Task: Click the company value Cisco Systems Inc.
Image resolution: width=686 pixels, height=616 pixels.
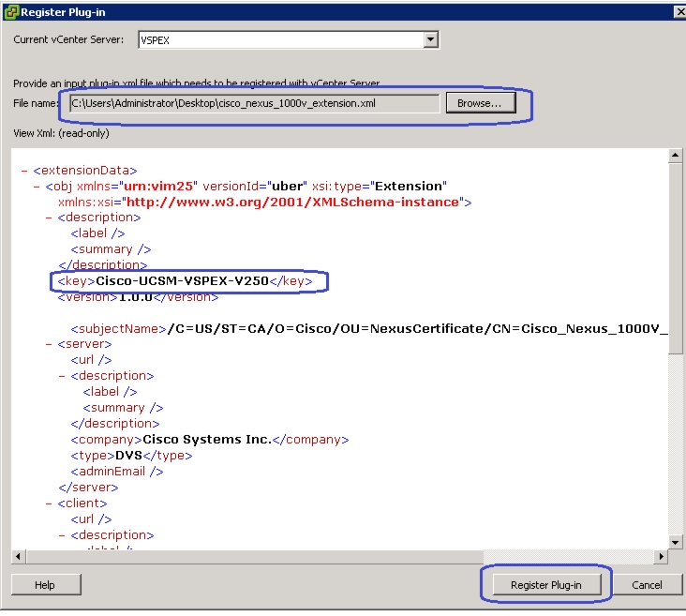Action: [x=207, y=440]
